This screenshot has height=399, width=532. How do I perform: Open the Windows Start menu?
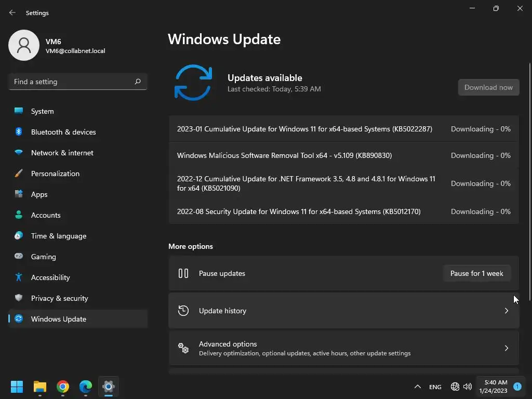(x=17, y=387)
